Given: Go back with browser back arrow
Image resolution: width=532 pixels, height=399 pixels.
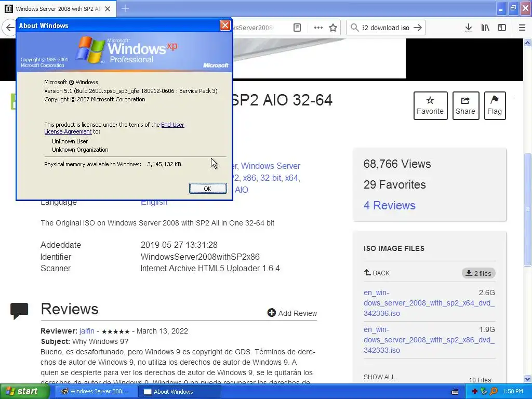Looking at the screenshot, I should (x=10, y=28).
